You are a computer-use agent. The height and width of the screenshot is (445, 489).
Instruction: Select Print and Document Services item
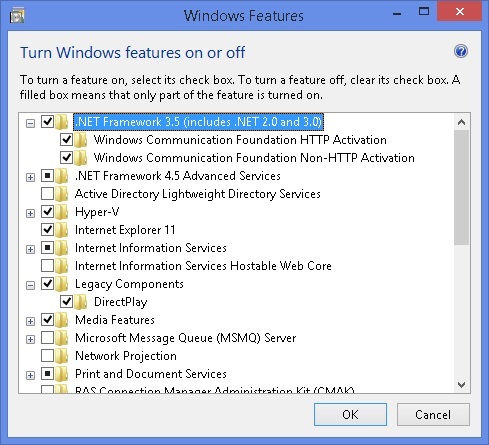coord(151,374)
